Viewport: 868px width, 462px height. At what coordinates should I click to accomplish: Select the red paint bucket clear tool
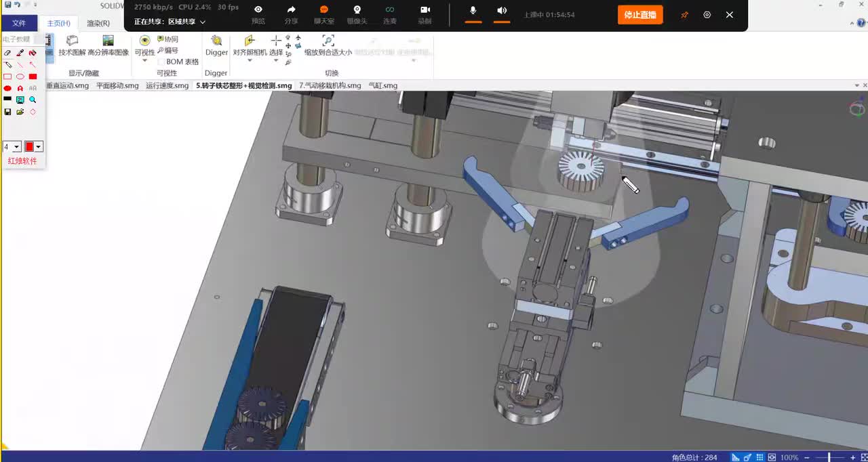(33, 52)
